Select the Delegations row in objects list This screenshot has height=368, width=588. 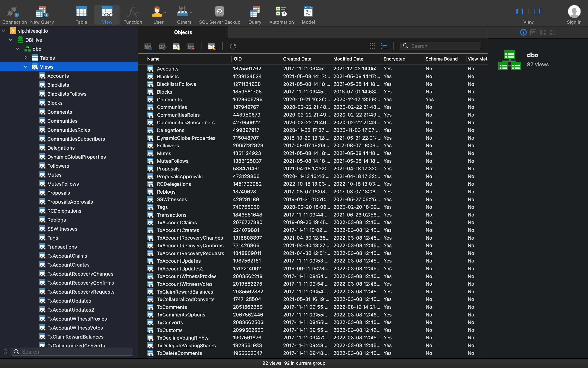313,130
